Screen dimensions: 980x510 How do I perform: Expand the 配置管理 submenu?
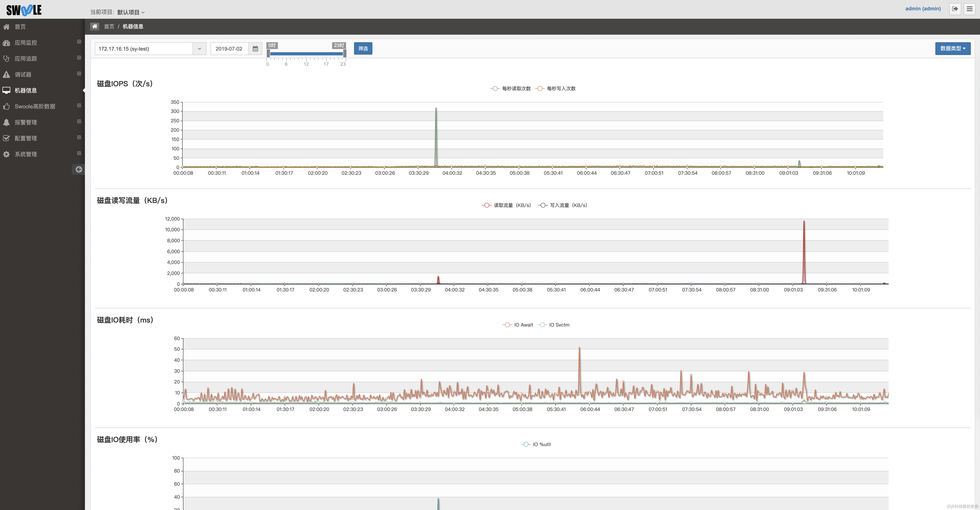tap(79, 138)
